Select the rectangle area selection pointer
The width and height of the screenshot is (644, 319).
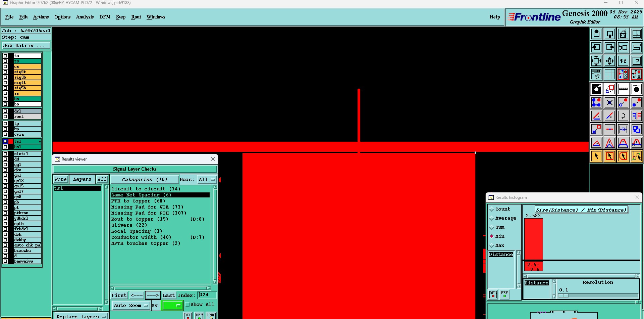[610, 156]
